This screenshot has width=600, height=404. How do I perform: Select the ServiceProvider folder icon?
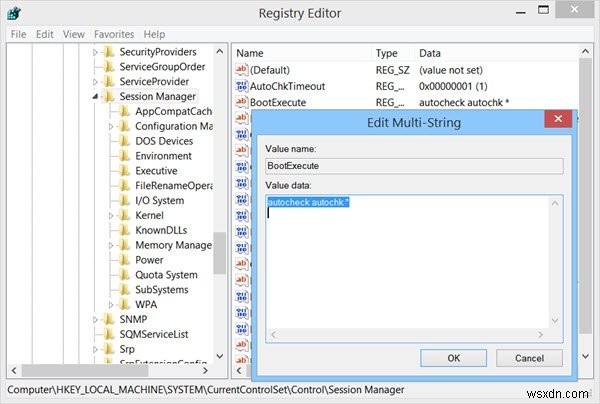point(109,81)
